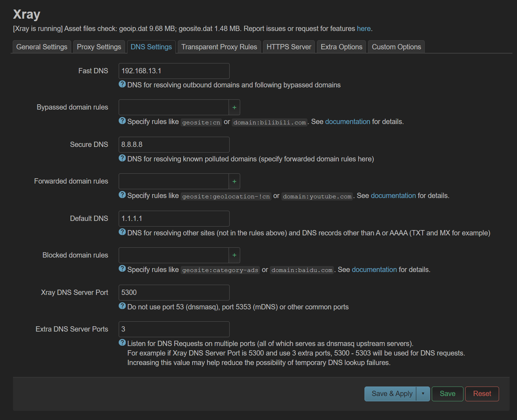Viewport: 517px width, 420px height.
Task: Click into the Secure DNS field
Action: coord(174,145)
